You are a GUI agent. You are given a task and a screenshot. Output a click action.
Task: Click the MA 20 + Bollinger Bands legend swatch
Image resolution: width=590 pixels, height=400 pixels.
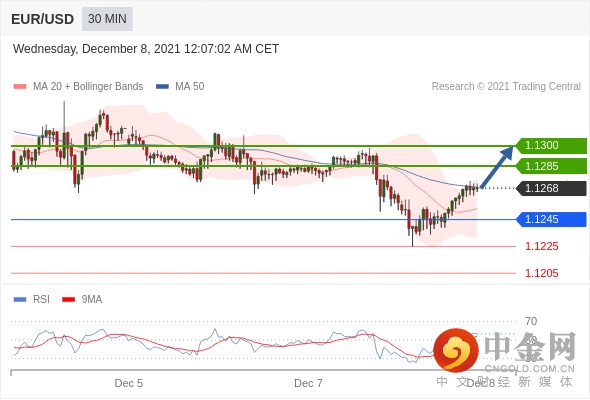click(20, 87)
